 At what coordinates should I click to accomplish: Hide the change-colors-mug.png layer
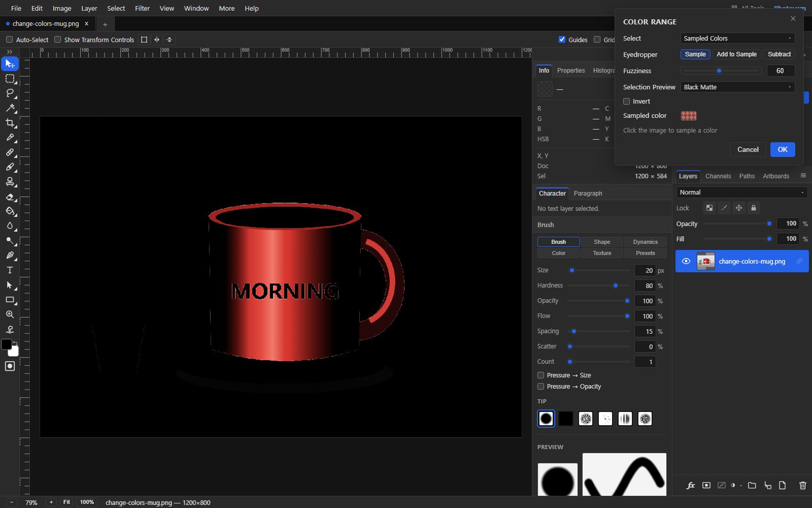coord(686,261)
